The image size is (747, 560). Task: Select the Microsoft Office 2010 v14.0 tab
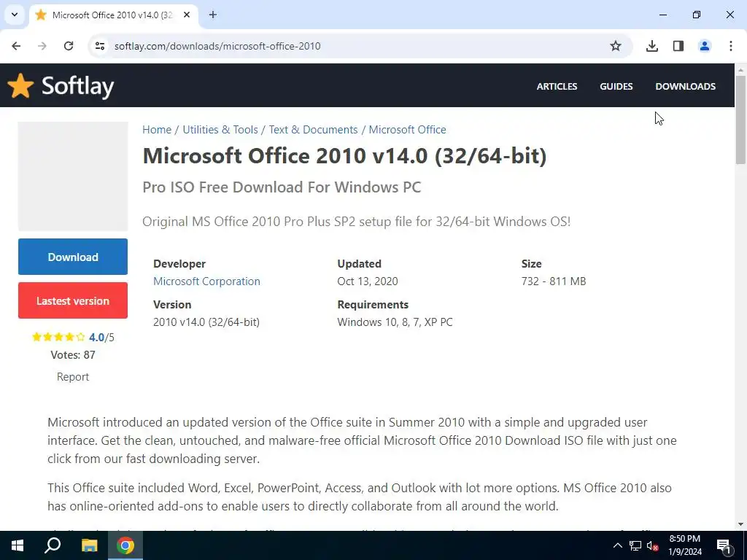click(x=113, y=15)
